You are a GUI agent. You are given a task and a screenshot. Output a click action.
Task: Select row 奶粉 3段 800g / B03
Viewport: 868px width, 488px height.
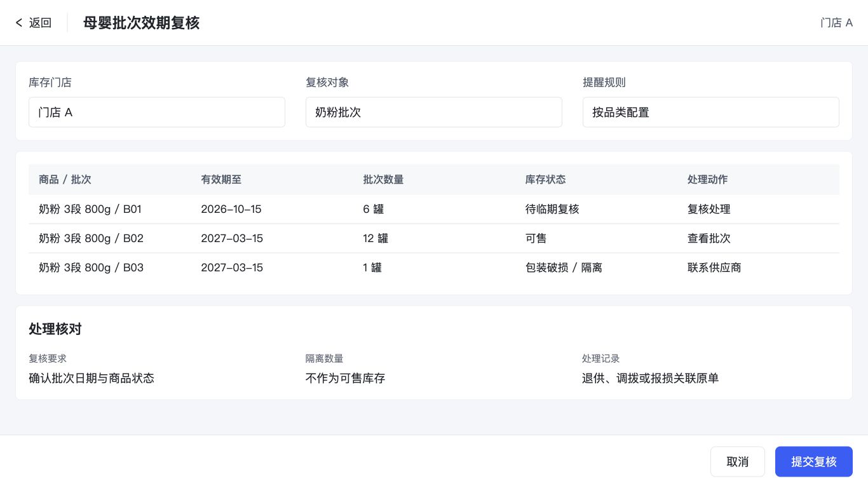point(434,268)
